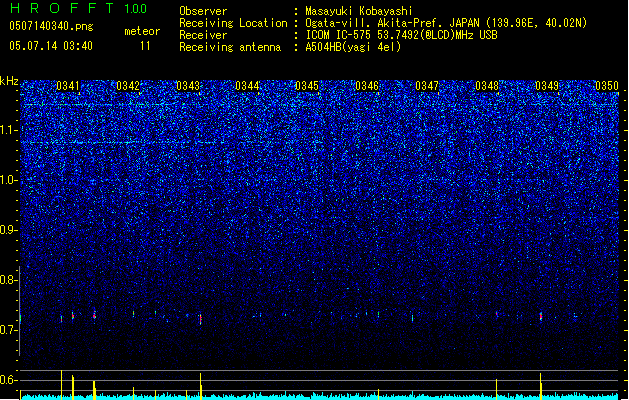
Task: Click the meteor count label
Action: (x=142, y=31)
